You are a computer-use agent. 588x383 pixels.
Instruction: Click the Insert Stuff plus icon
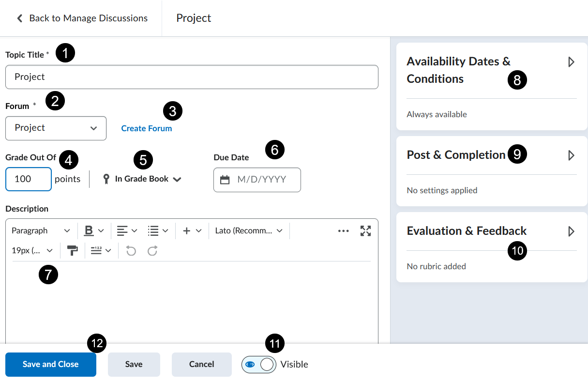coord(192,231)
